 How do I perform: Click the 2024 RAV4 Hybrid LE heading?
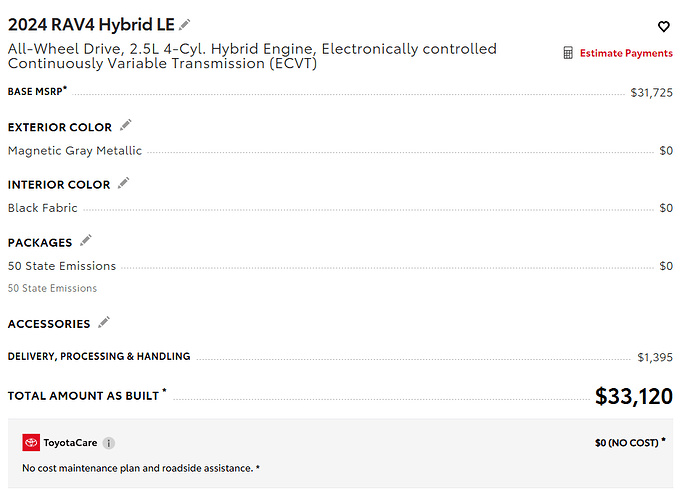pos(90,24)
